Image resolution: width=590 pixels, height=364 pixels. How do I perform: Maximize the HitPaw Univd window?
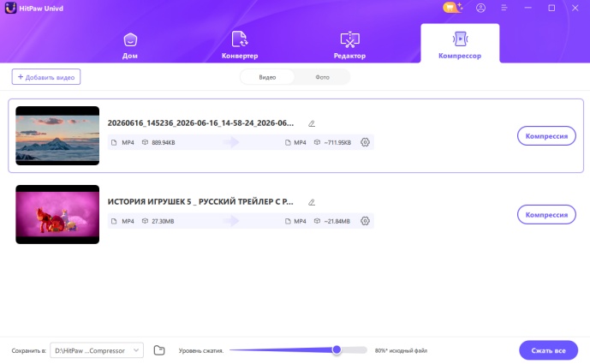pos(551,8)
